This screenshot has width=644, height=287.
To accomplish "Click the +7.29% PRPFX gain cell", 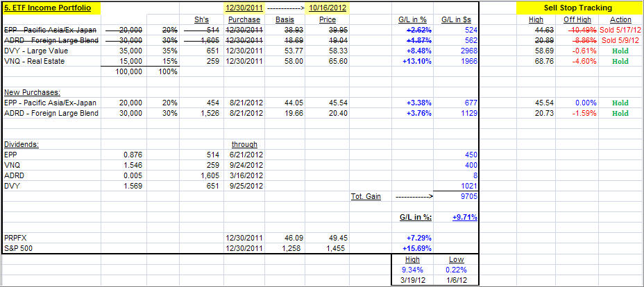I will pyautogui.click(x=418, y=238).
